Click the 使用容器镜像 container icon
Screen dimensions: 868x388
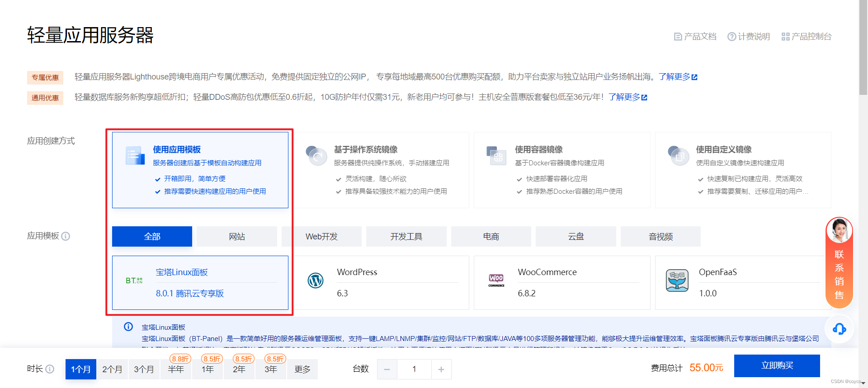496,155
